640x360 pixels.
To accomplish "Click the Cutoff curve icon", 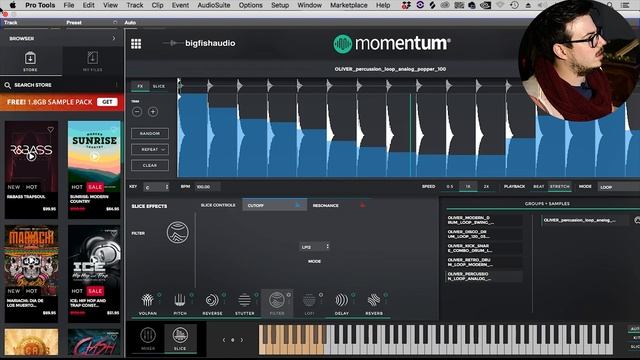I will tap(298, 205).
